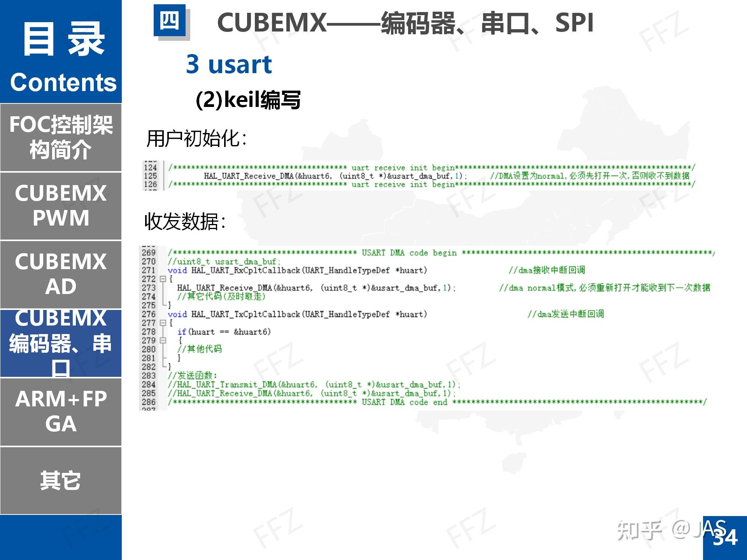Viewport: 747px width, 560px height.
Task: Click the page number 34 badge
Action: 725,538
